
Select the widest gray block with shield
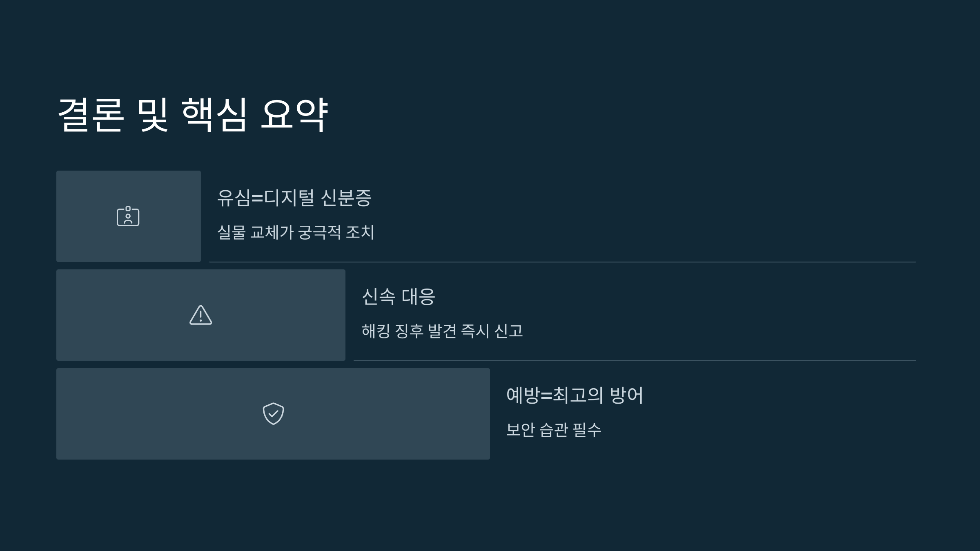pos(273,414)
